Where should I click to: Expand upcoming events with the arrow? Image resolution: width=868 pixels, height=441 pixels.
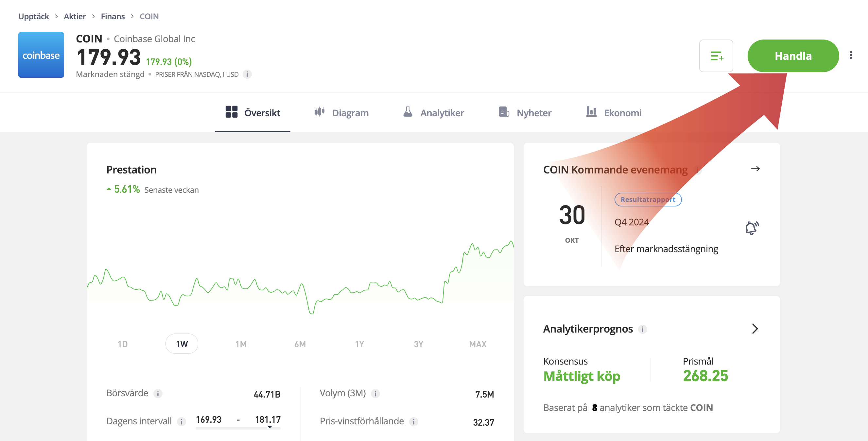click(x=755, y=169)
